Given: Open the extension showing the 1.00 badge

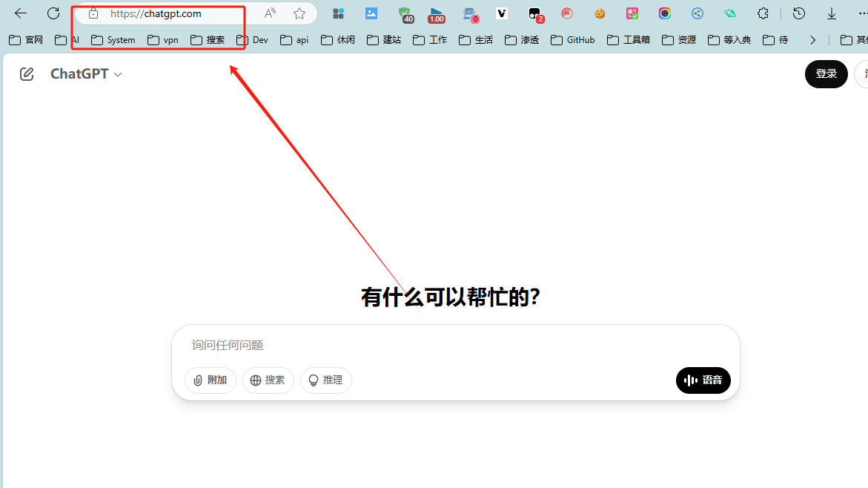Looking at the screenshot, I should pos(437,15).
